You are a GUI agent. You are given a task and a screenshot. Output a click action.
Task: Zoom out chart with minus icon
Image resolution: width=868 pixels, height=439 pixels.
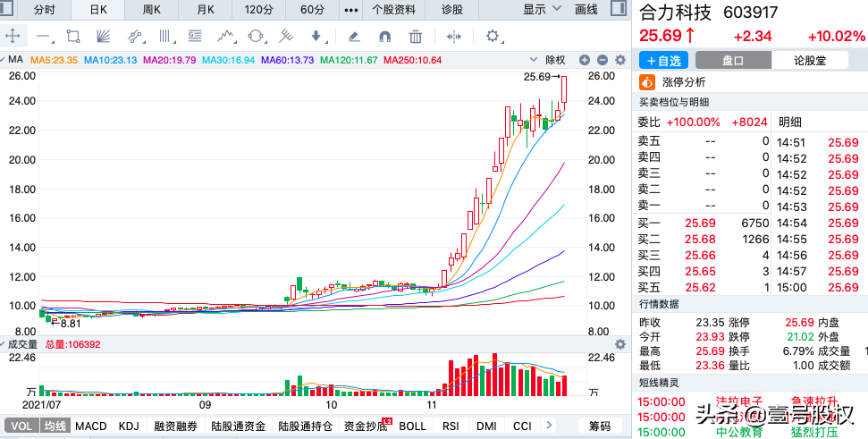603,60
